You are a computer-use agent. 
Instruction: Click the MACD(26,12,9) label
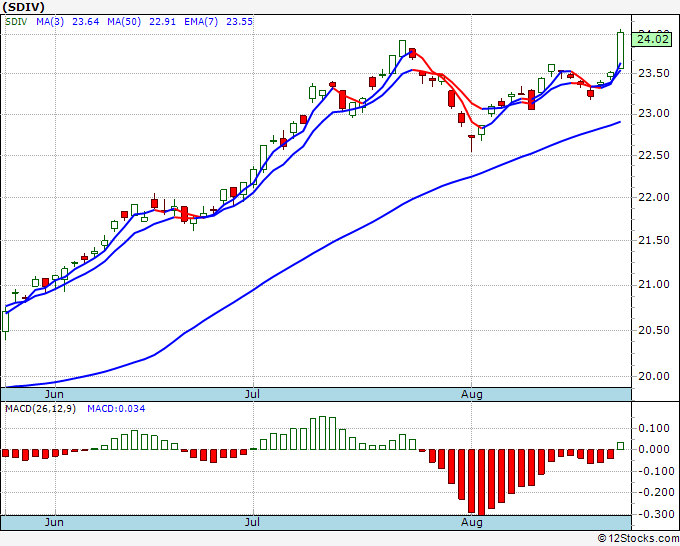pyautogui.click(x=40, y=409)
